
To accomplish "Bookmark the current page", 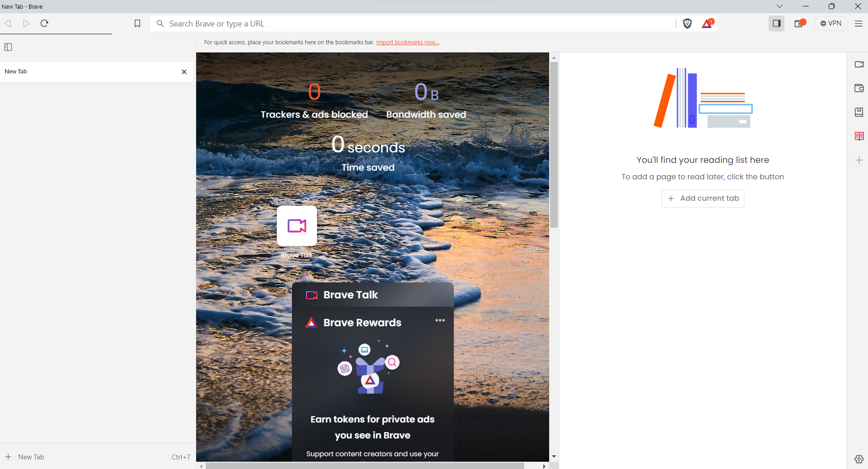I will click(x=137, y=23).
